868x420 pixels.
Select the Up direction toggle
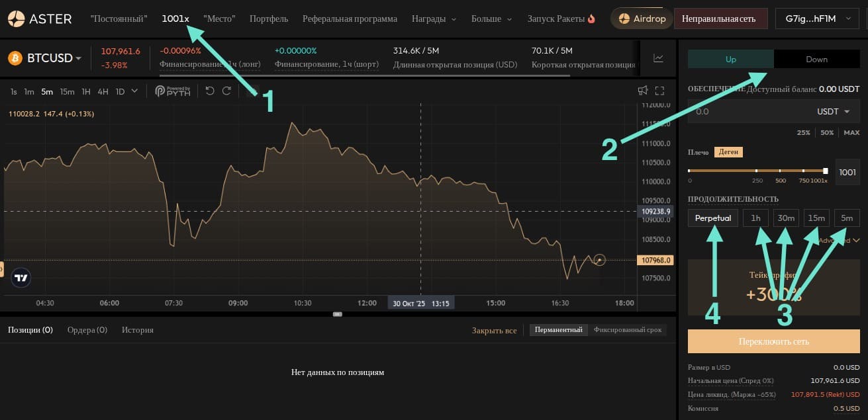pyautogui.click(x=731, y=59)
